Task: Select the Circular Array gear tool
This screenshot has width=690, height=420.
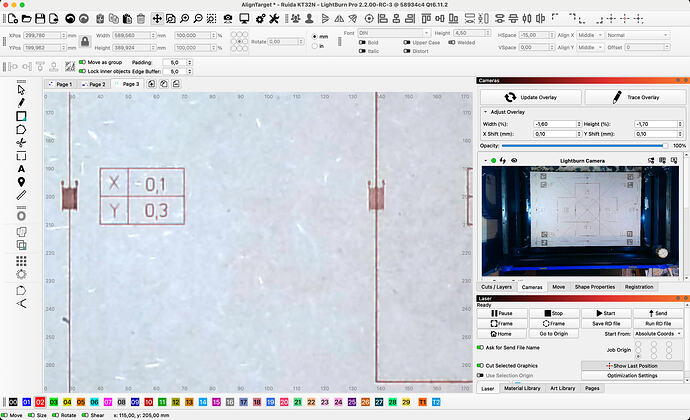Action: click(21, 275)
